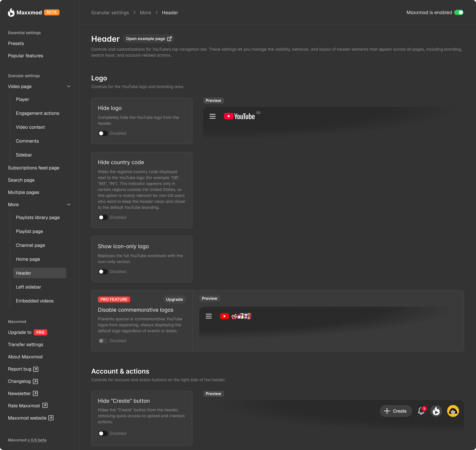Click hamburger menu icon in logo preview

(x=212, y=116)
